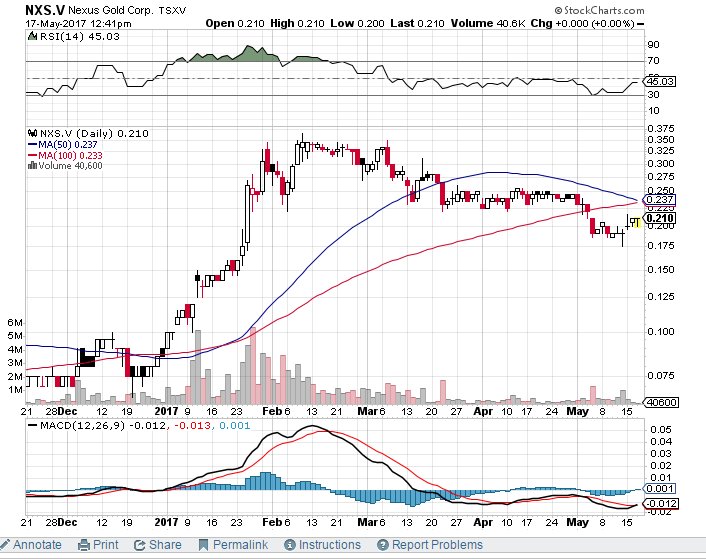Viewport: 706px width, 559px height.
Task: Click the NXS.V (Daily) candlestick icon
Action: click(32, 133)
